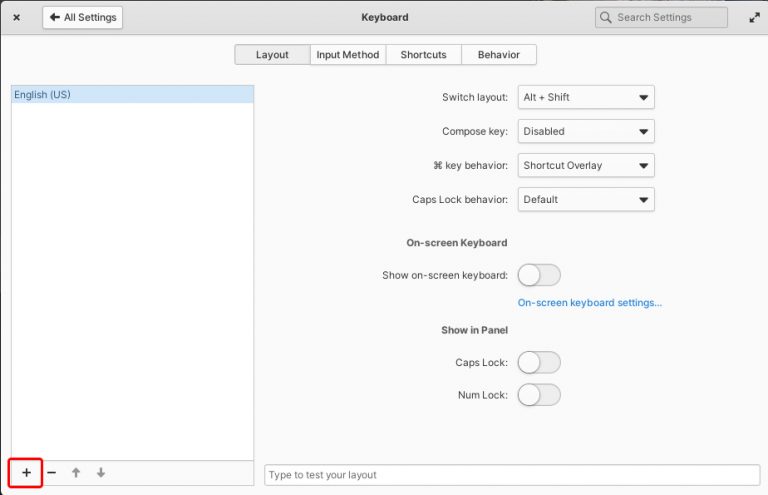Open On-screen keyboard settings link
Image resolution: width=768 pixels, height=495 pixels.
click(x=589, y=303)
